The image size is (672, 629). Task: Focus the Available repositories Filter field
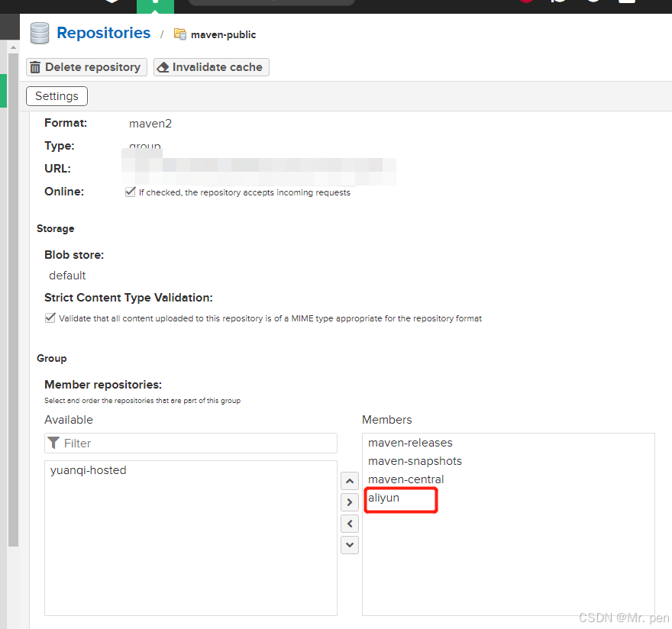(191, 443)
